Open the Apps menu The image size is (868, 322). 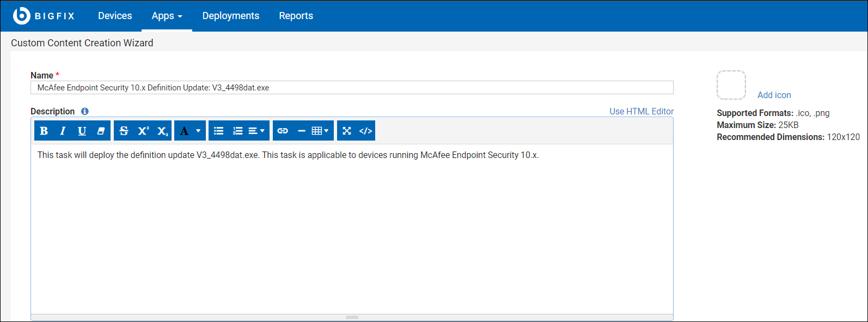(167, 16)
